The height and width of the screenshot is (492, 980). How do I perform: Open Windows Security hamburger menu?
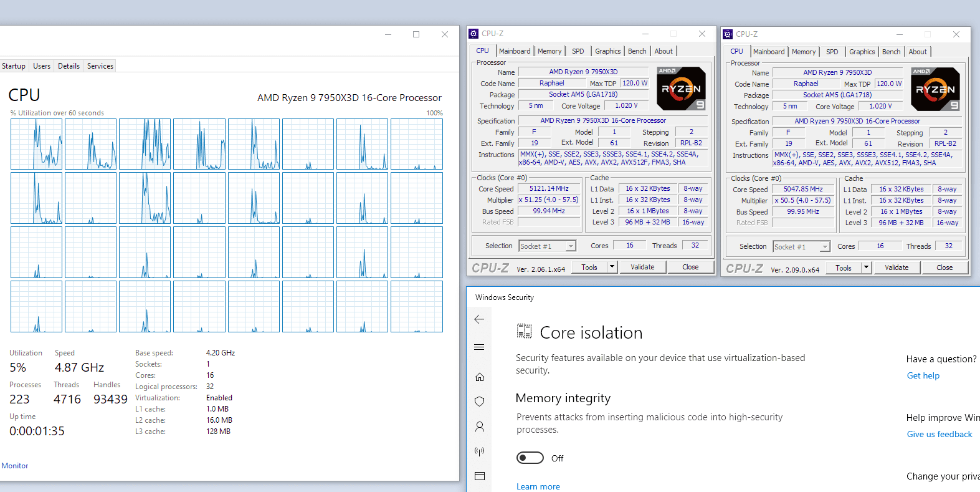click(479, 347)
